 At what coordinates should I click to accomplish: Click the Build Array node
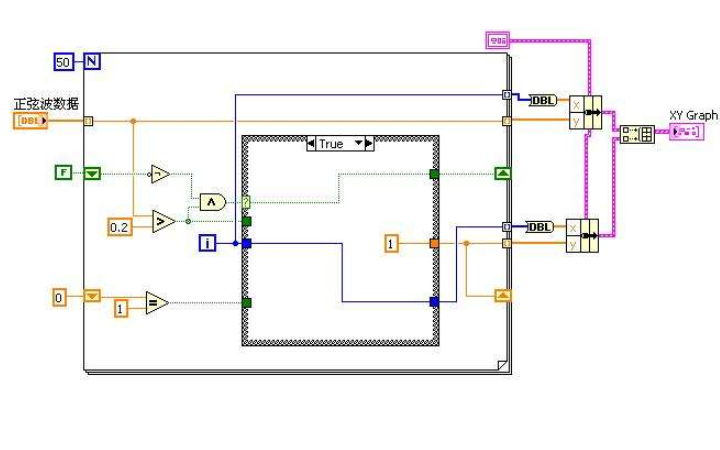(x=637, y=134)
